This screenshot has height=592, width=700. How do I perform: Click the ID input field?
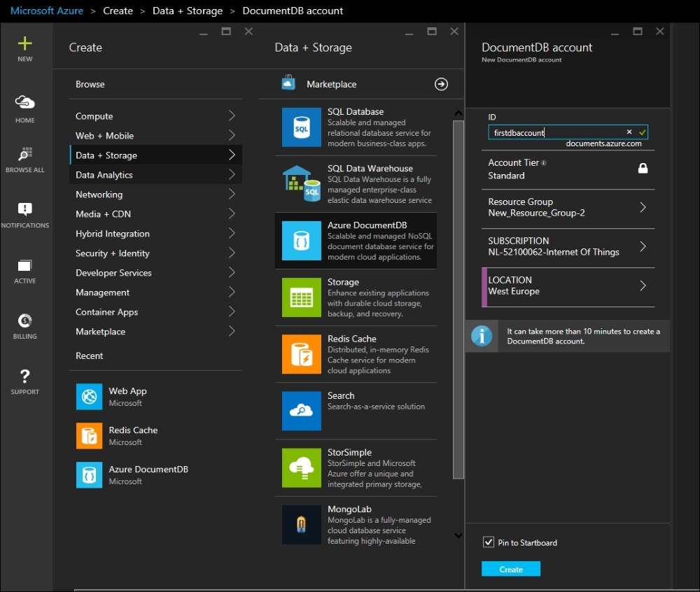click(x=568, y=132)
